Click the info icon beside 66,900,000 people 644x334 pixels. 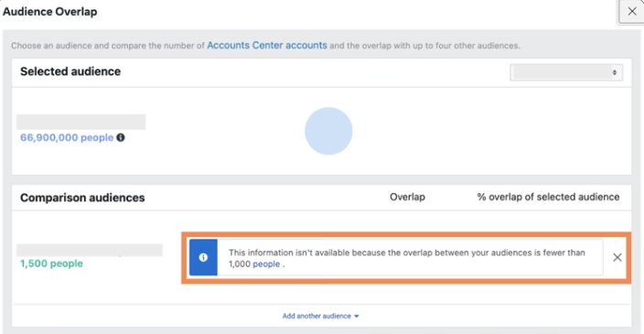(x=121, y=137)
